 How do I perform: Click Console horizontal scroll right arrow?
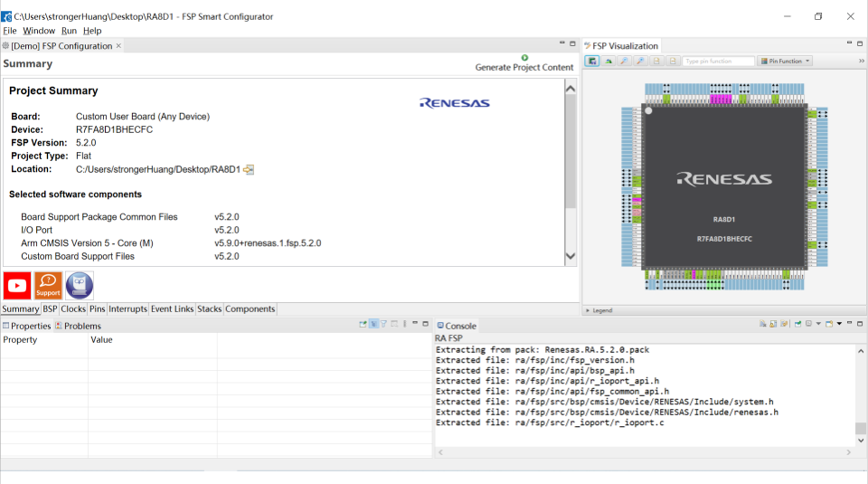(x=849, y=452)
